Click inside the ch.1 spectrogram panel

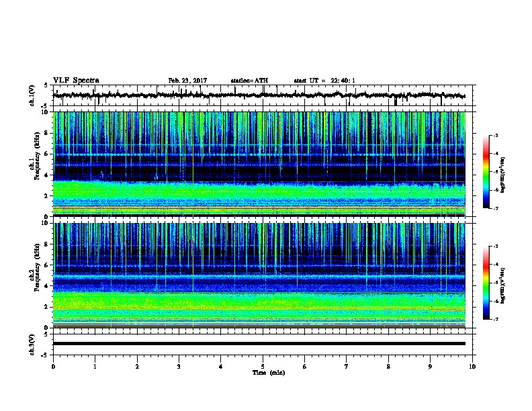coord(259,164)
